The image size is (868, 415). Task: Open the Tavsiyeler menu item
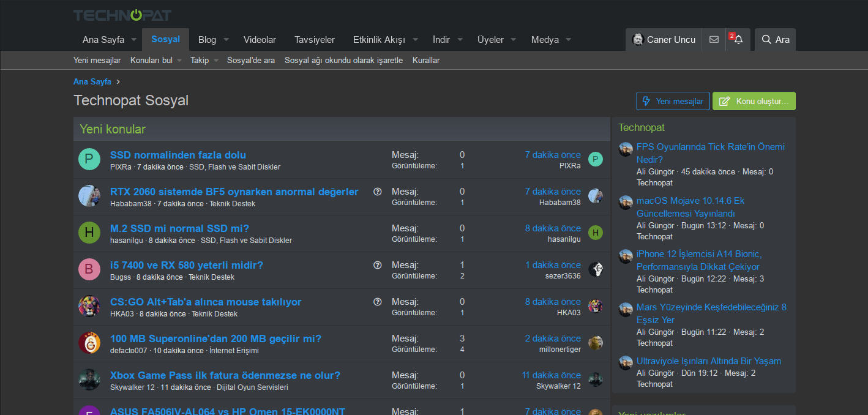(315, 40)
